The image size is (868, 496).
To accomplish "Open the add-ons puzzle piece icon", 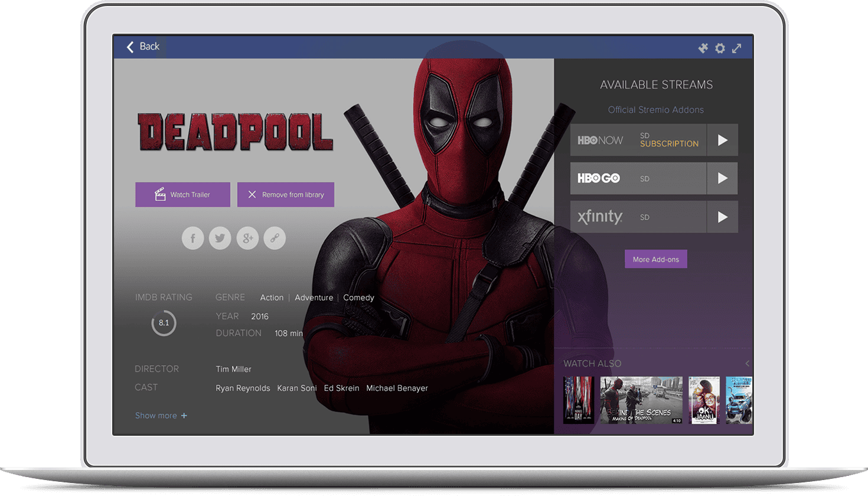I will [703, 48].
